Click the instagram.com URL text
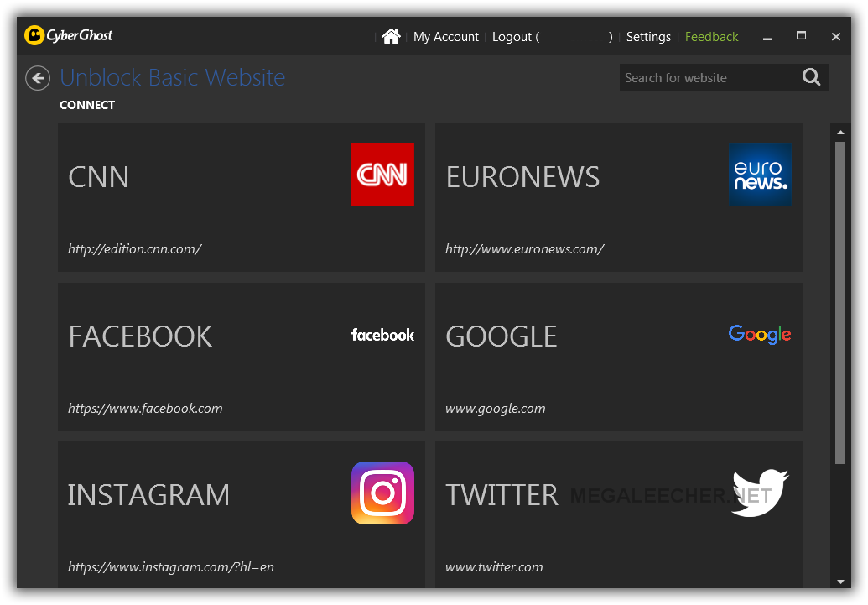Viewport: 868px width, 605px height. coord(170,566)
